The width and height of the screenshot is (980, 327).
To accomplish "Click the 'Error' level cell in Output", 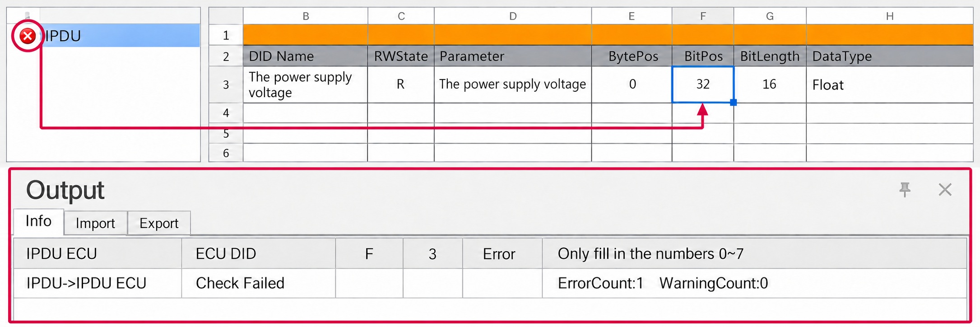I will (x=502, y=254).
